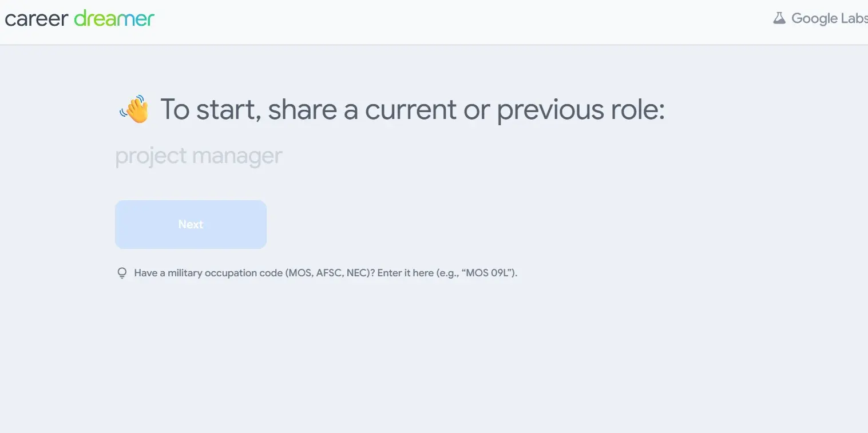Click the military occupation code hint text

[326, 273]
